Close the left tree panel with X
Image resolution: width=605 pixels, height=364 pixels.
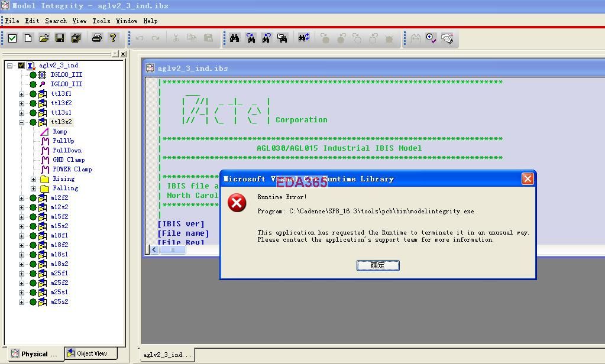[123, 54]
